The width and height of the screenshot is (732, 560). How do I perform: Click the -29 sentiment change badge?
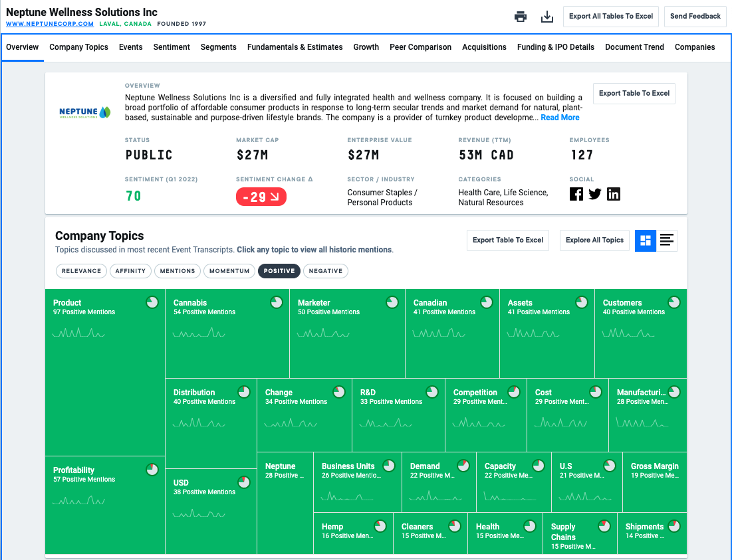click(261, 197)
